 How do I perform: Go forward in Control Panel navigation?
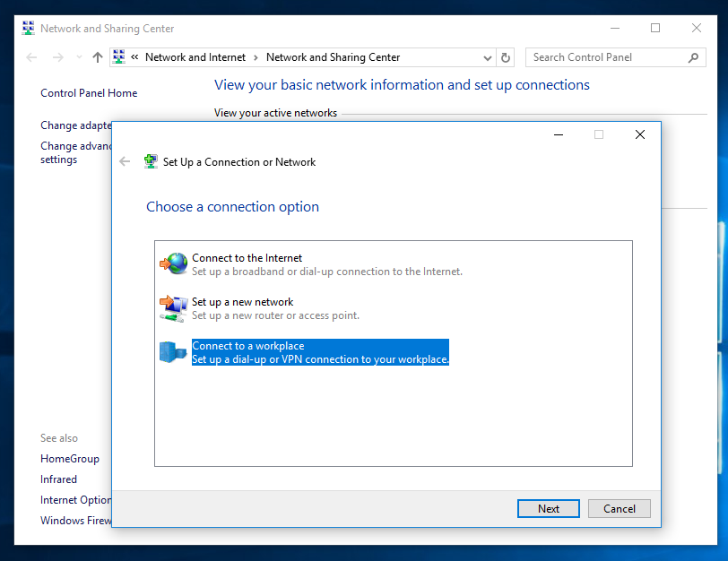[58, 57]
